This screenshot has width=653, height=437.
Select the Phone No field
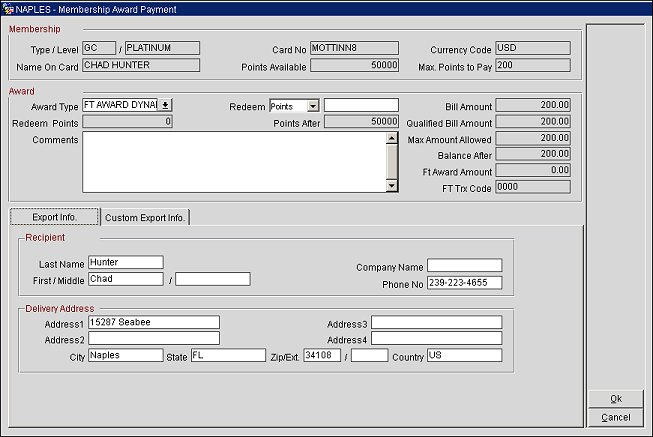coord(464,283)
